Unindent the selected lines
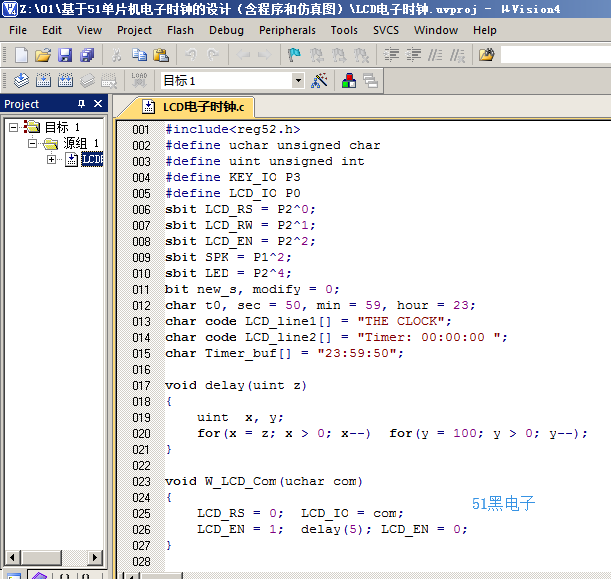 [413, 55]
